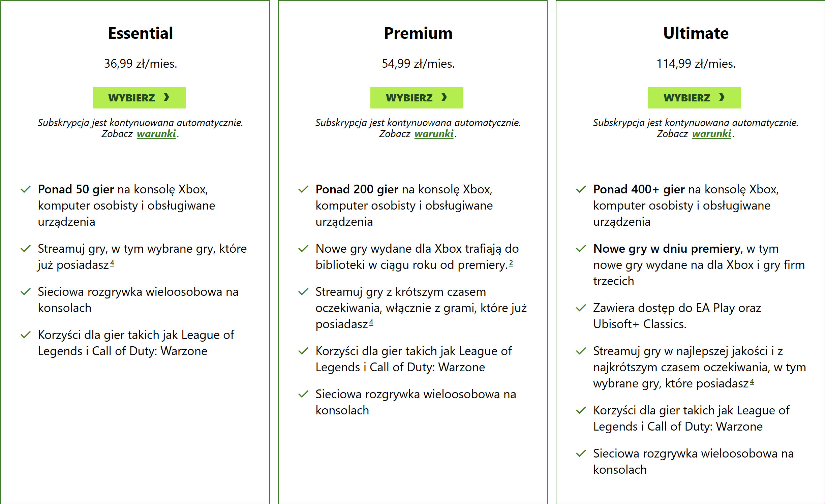
Task: Click the checkmark beside "Ponad 200 gier"
Action: (303, 189)
